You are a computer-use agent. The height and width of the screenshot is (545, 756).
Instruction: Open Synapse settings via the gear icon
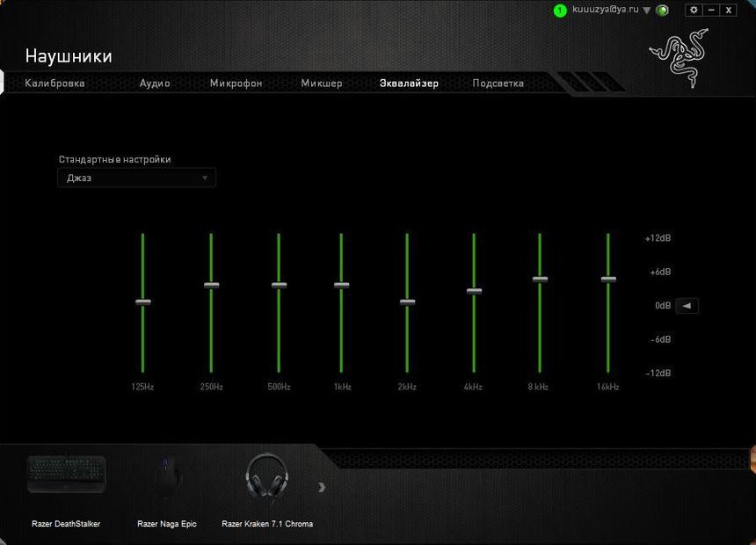(x=694, y=10)
